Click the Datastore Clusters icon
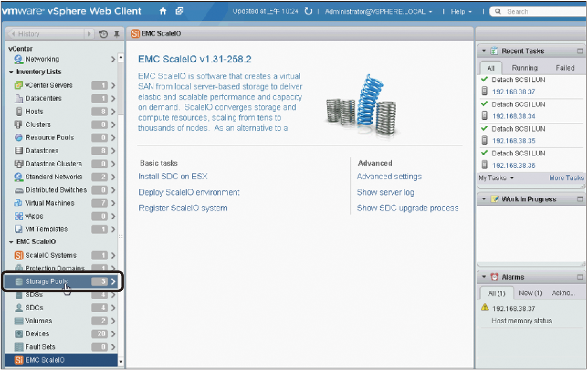The width and height of the screenshot is (588, 371). tap(19, 164)
